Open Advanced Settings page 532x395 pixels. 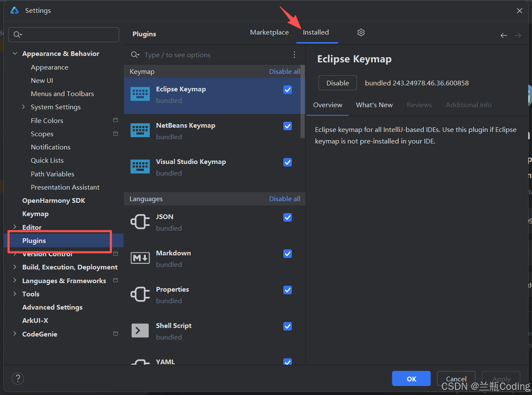(53, 307)
